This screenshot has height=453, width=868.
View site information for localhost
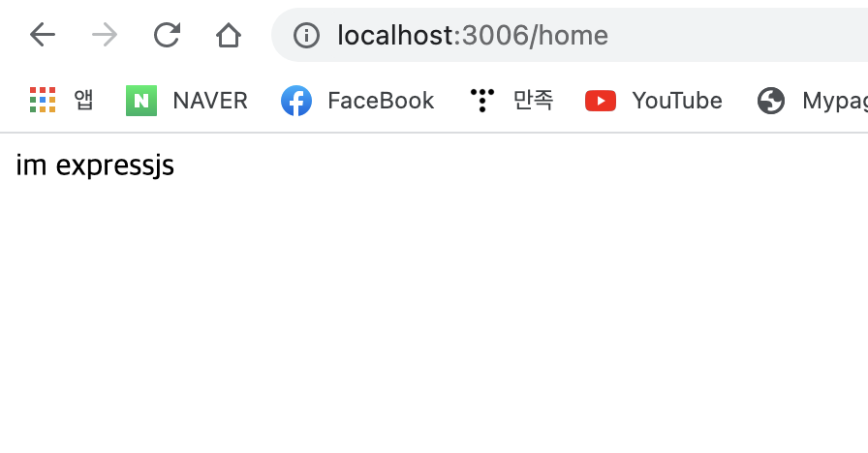pos(306,36)
